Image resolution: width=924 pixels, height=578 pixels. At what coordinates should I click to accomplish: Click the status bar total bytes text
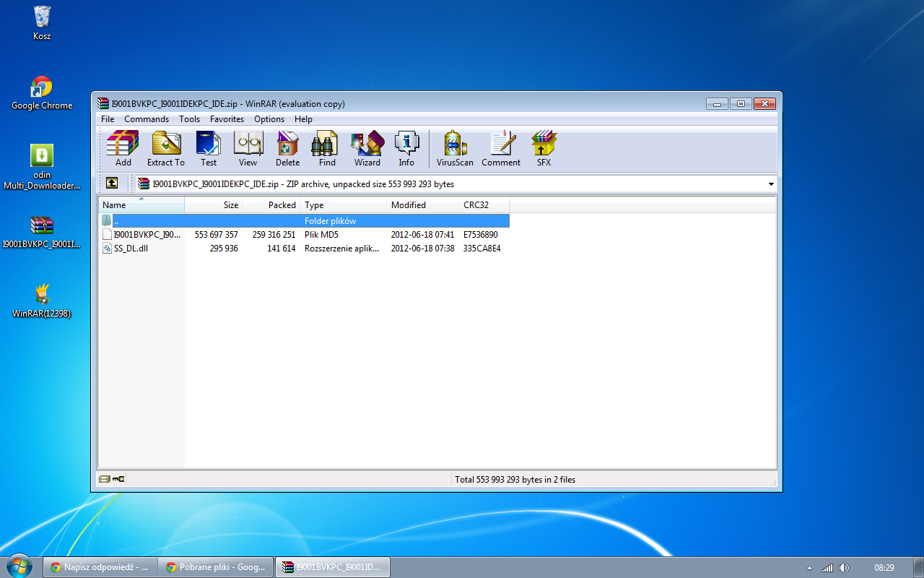pos(515,480)
